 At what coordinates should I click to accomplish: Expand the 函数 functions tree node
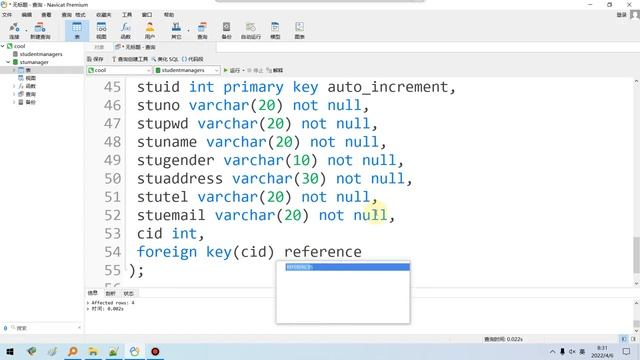14,86
